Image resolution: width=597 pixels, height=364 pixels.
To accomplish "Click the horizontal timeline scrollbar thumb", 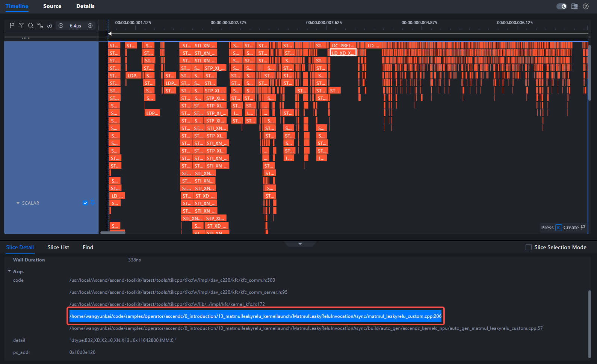I will click(113, 233).
